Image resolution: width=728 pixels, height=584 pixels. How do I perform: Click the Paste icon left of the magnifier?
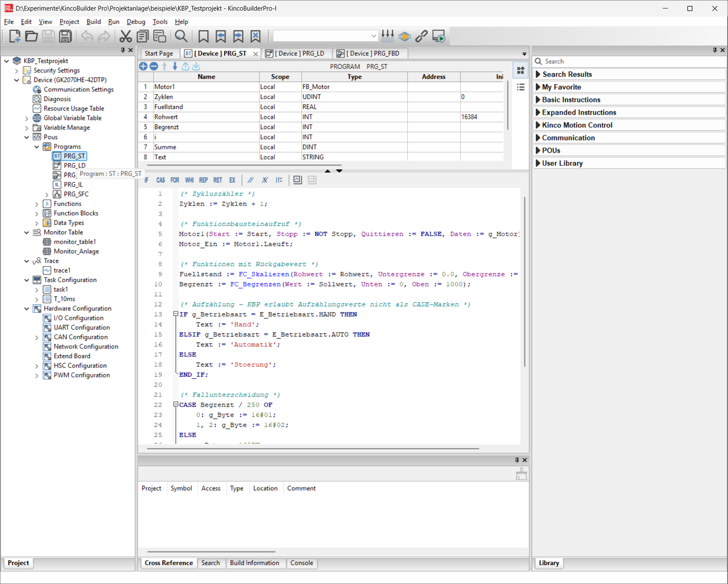(160, 36)
